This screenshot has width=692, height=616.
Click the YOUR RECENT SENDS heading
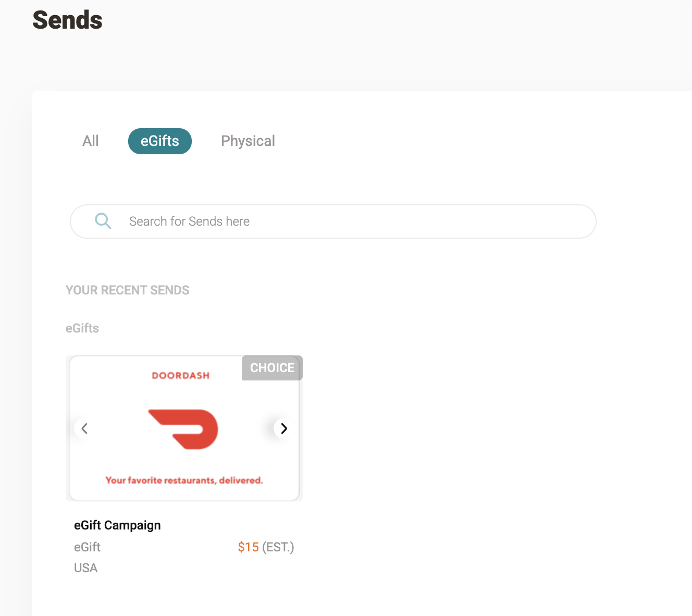pos(128,290)
